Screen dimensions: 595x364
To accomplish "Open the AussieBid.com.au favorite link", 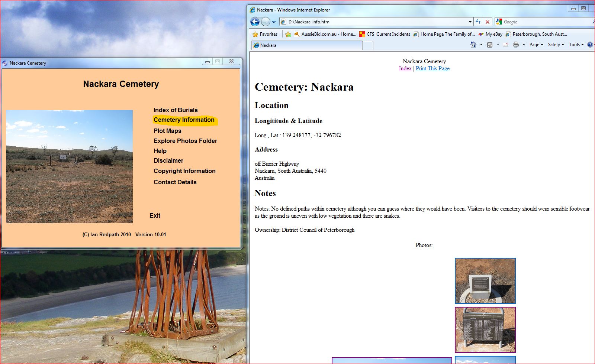I will [x=325, y=34].
